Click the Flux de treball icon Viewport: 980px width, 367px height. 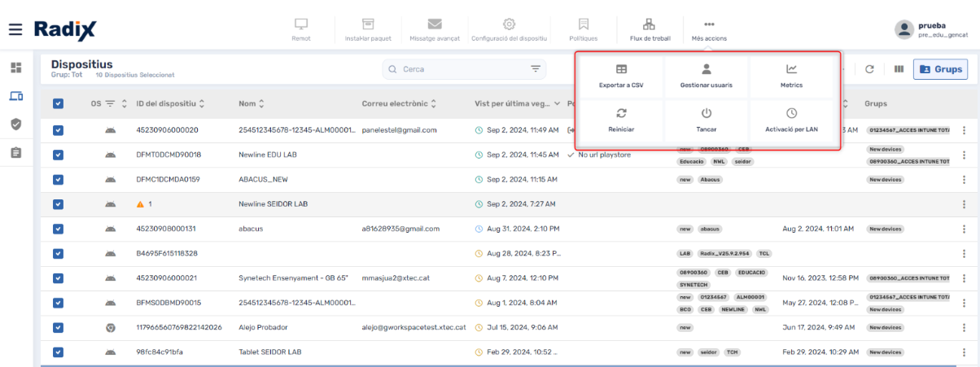click(649, 24)
